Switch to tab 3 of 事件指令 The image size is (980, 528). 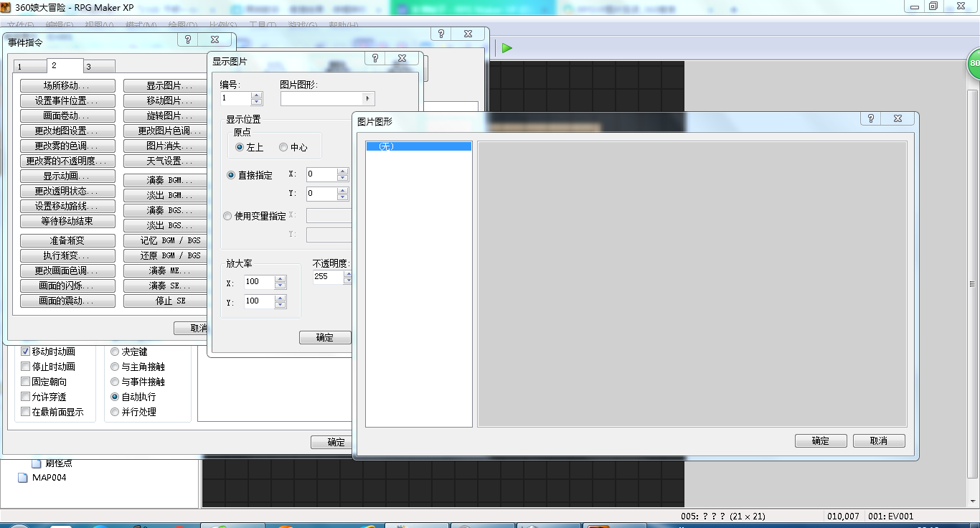point(99,67)
